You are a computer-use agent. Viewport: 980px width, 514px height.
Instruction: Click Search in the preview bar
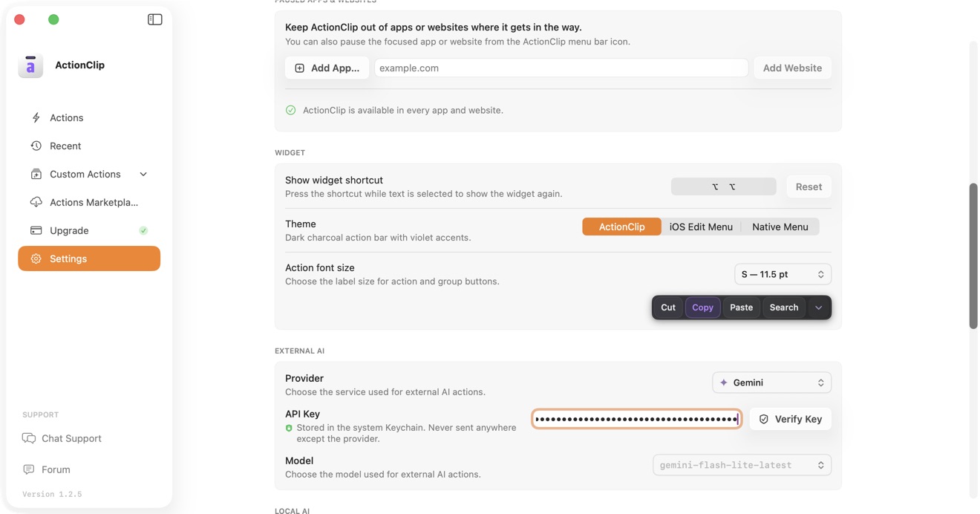pos(783,308)
